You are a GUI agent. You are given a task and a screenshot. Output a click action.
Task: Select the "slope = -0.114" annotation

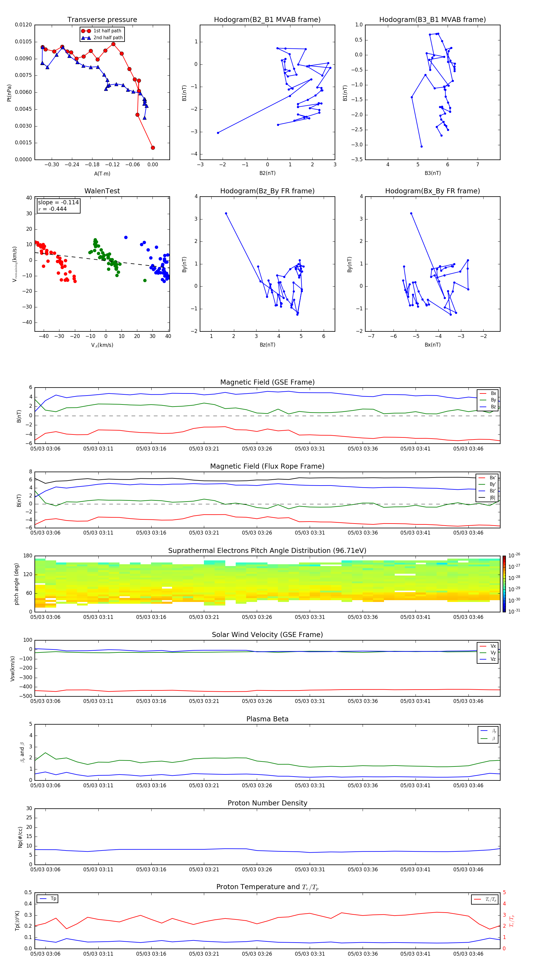(58, 203)
